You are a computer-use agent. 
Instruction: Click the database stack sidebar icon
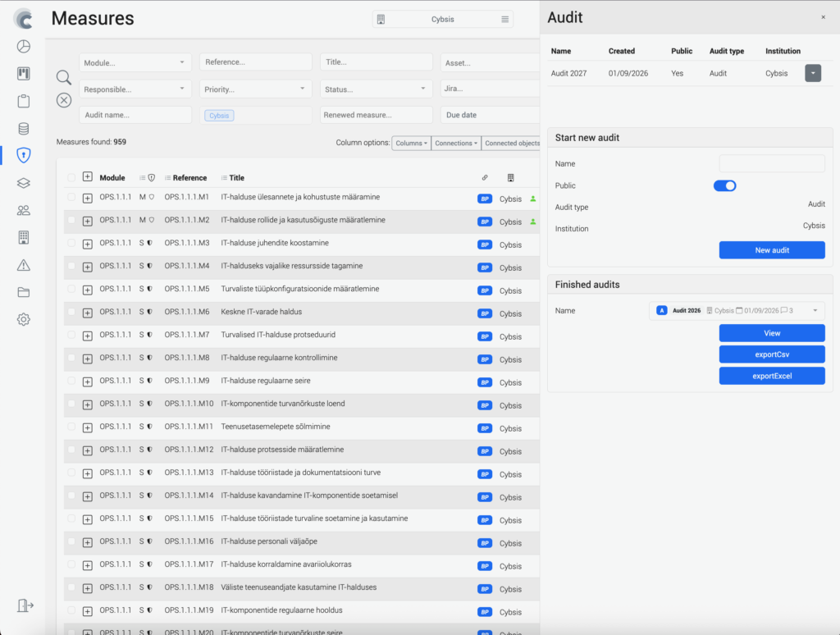(24, 128)
